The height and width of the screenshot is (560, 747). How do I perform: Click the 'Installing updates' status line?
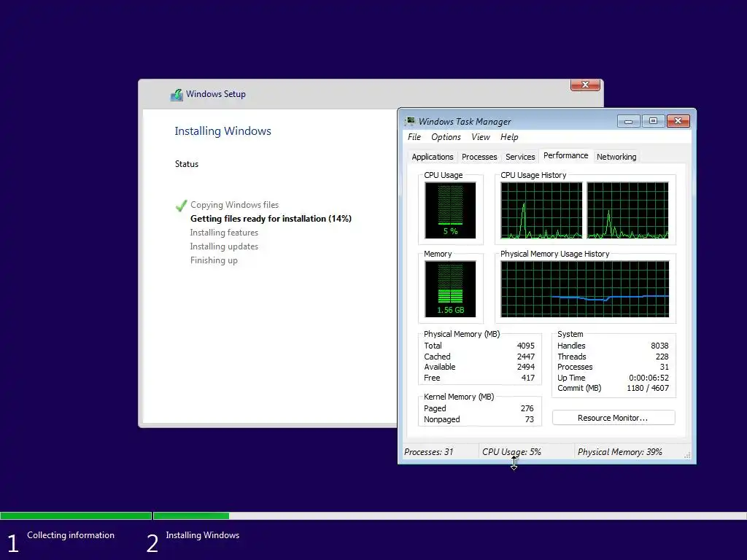(224, 246)
